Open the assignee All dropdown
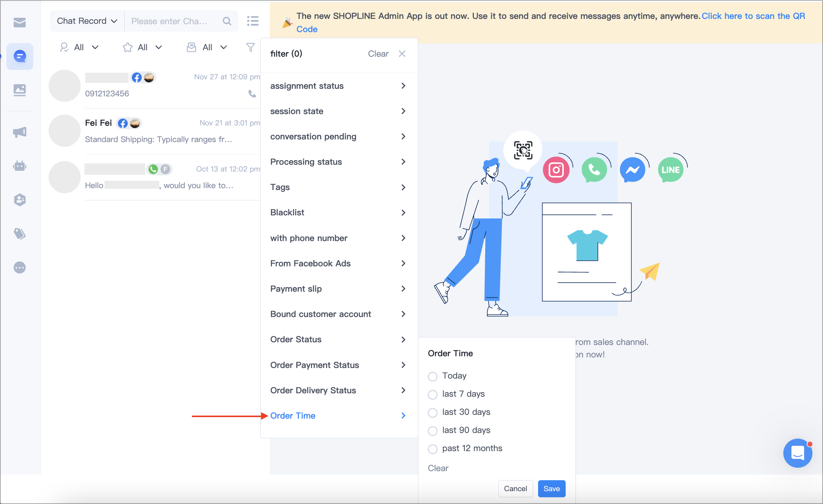Image resolution: width=823 pixels, height=504 pixels. click(79, 47)
